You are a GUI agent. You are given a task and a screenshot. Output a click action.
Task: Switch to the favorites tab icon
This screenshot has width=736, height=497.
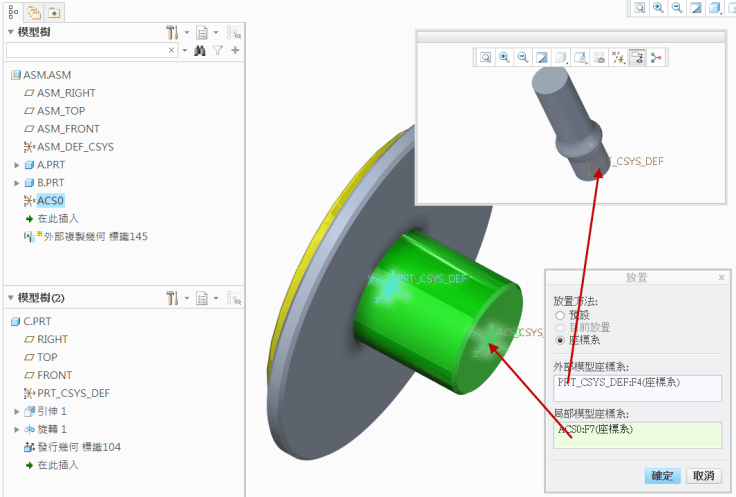53,12
